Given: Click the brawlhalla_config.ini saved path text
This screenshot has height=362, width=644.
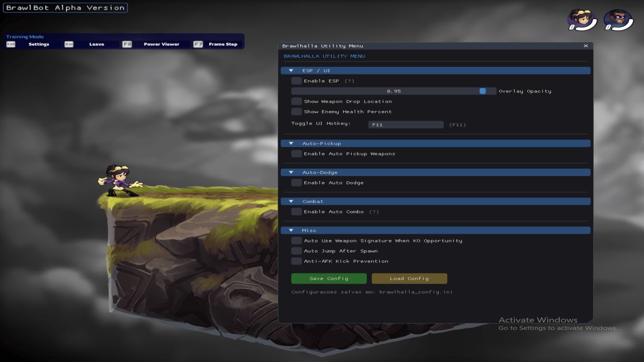Looking at the screenshot, I should (416, 292).
